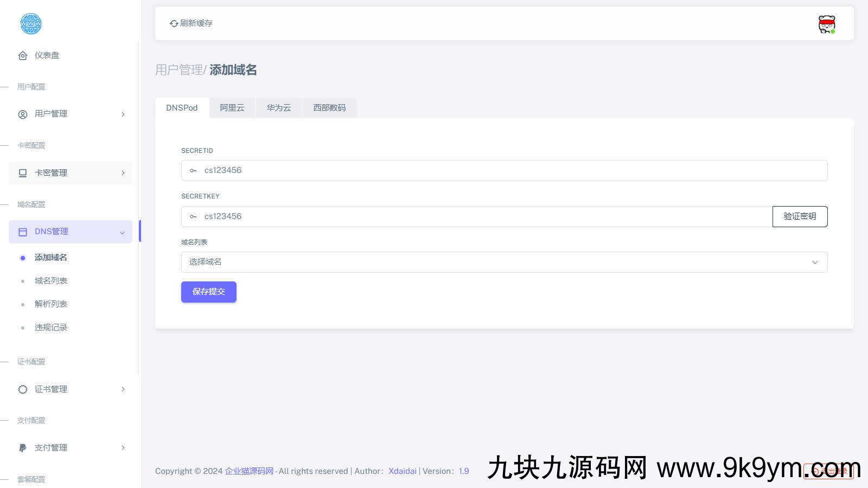Click the globe WWW logo icon
Viewport: 868px width, 488px height.
[30, 24]
